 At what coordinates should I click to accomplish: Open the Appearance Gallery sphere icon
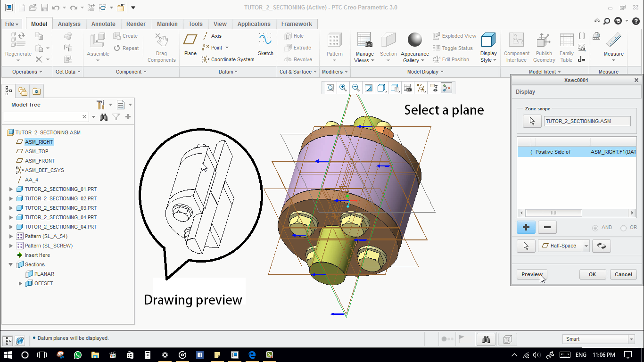point(415,41)
